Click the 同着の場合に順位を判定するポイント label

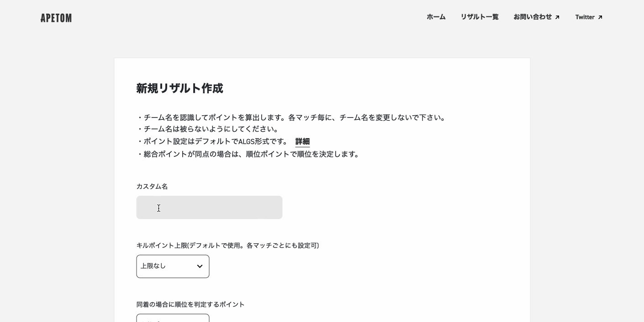tap(190, 305)
